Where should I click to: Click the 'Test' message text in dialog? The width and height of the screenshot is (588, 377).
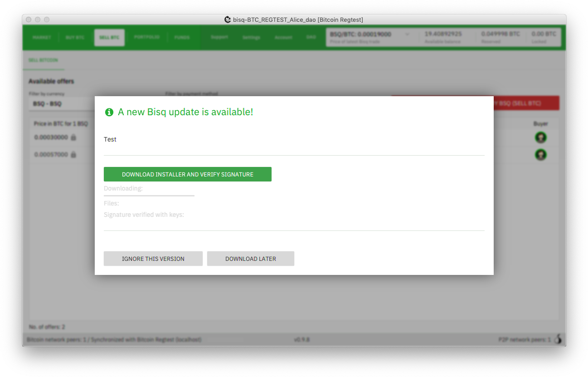coord(110,139)
